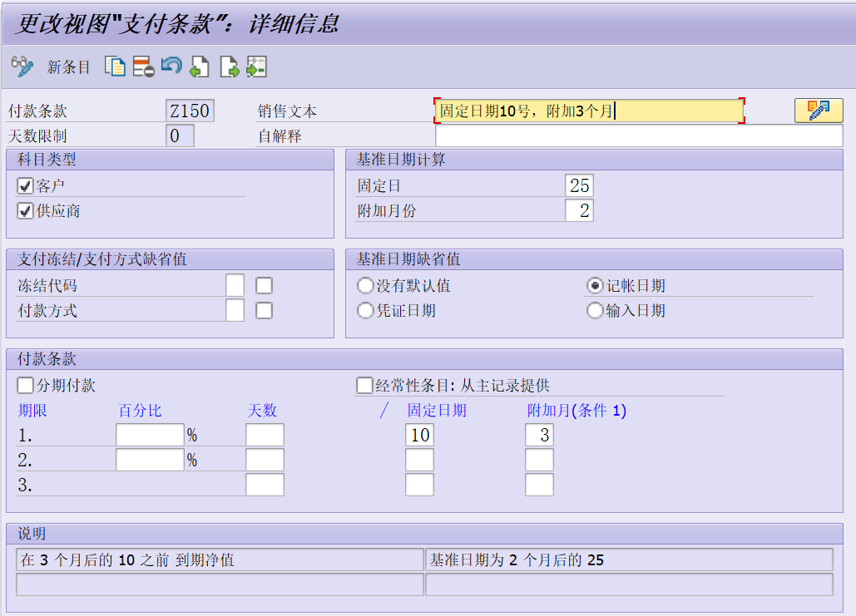Click row 3 固定日期 input field
856x616 pixels.
[x=420, y=485]
